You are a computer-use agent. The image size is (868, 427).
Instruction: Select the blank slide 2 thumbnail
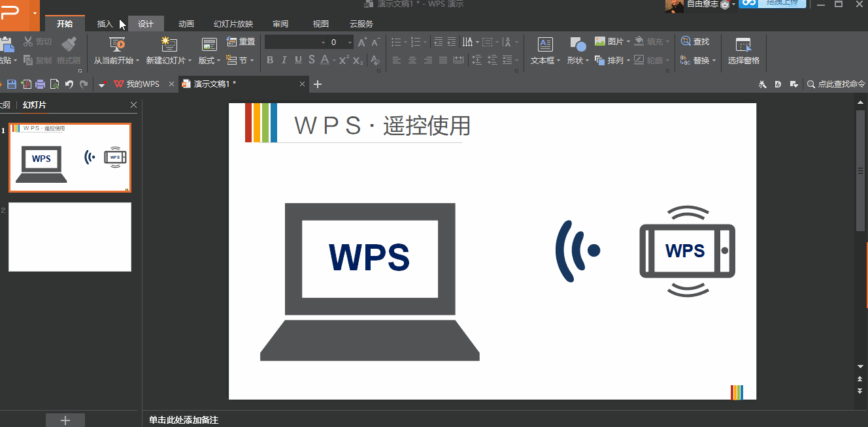tap(70, 237)
